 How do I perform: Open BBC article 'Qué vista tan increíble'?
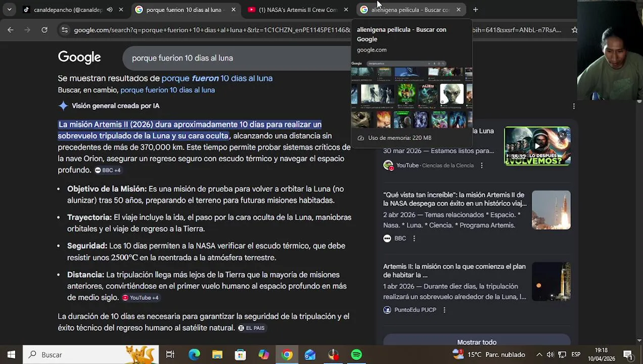click(454, 199)
